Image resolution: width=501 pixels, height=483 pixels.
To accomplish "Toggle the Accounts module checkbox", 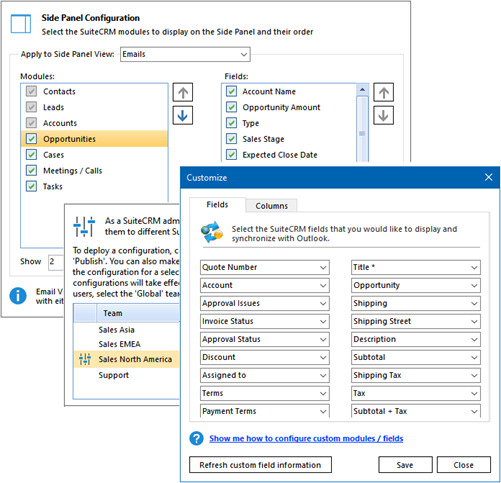I will (x=31, y=123).
